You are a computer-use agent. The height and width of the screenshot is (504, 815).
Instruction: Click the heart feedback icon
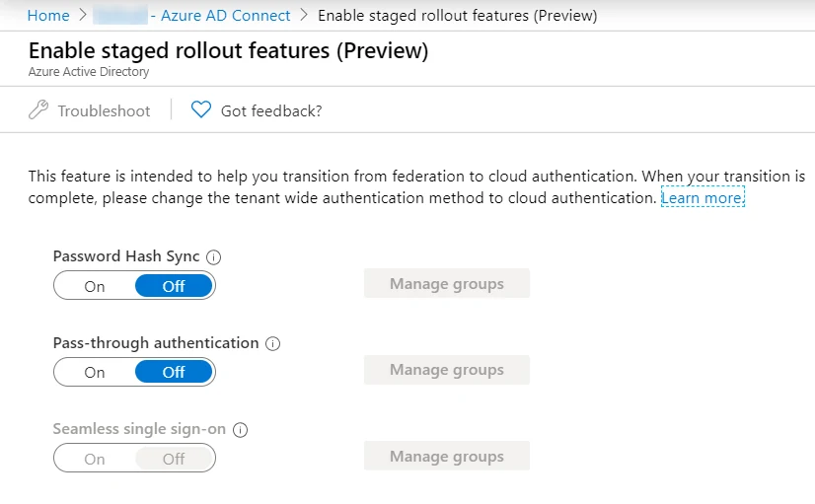(201, 109)
